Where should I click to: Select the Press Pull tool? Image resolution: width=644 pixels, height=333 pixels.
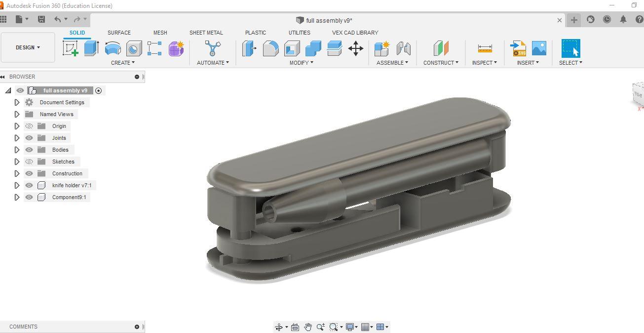[250, 48]
